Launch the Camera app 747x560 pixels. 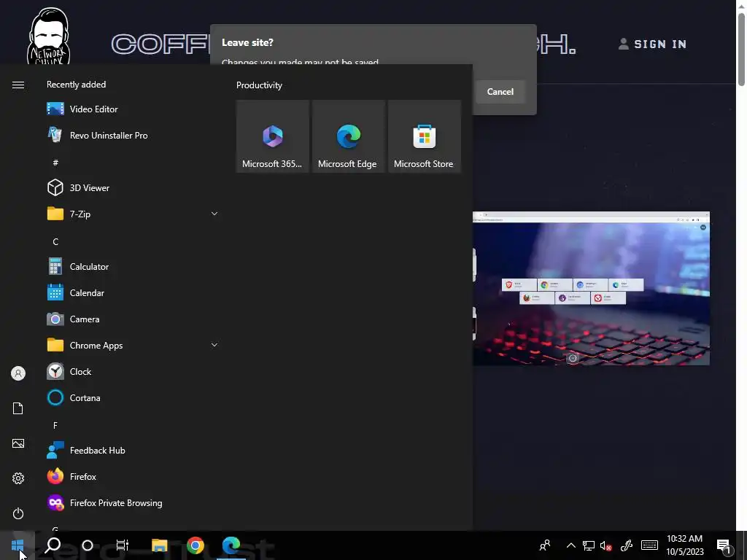[x=133, y=319]
